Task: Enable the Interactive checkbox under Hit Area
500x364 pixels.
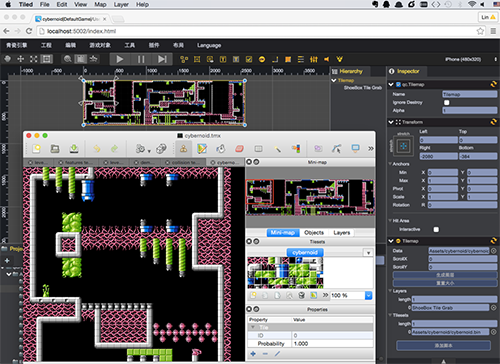Action: 436,229
